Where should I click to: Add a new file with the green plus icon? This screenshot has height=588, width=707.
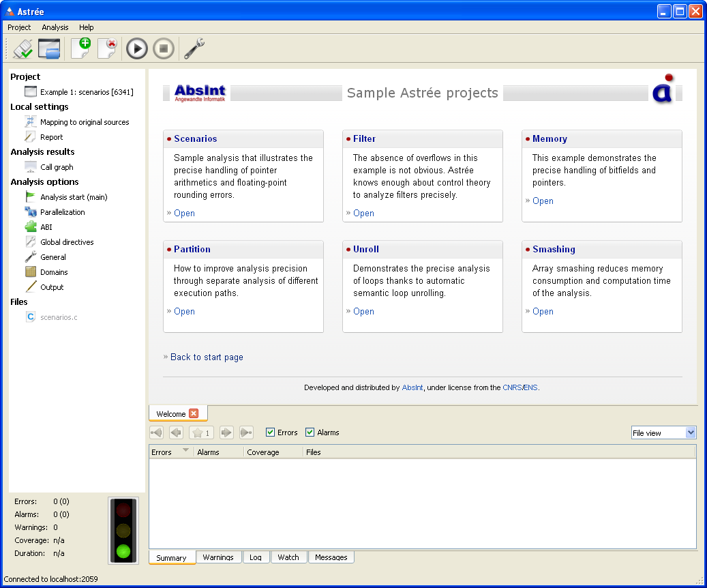pos(81,48)
